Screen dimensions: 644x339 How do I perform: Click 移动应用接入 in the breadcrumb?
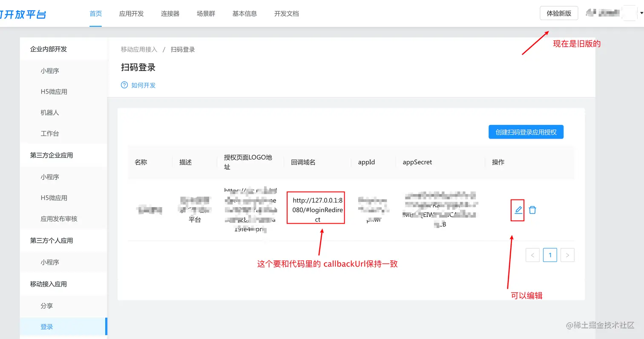click(139, 49)
